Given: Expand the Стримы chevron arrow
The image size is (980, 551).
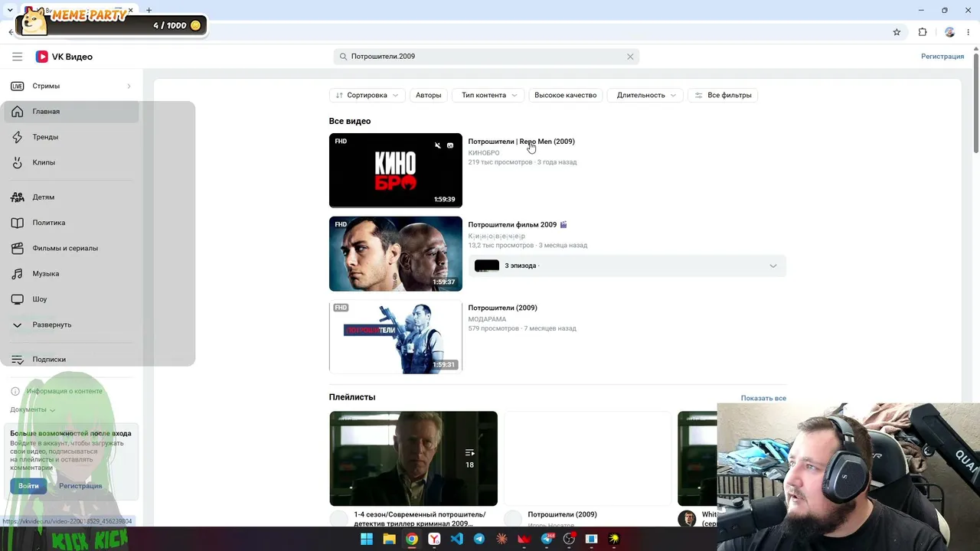Looking at the screenshot, I should [x=129, y=86].
